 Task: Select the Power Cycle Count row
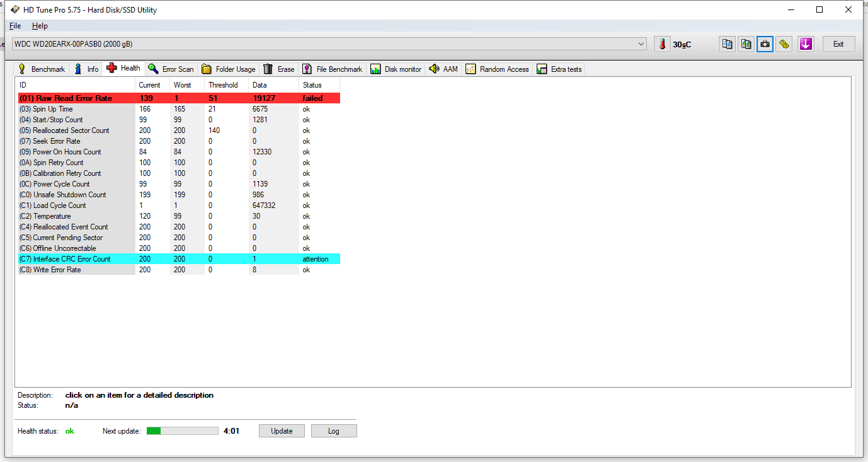tap(179, 184)
